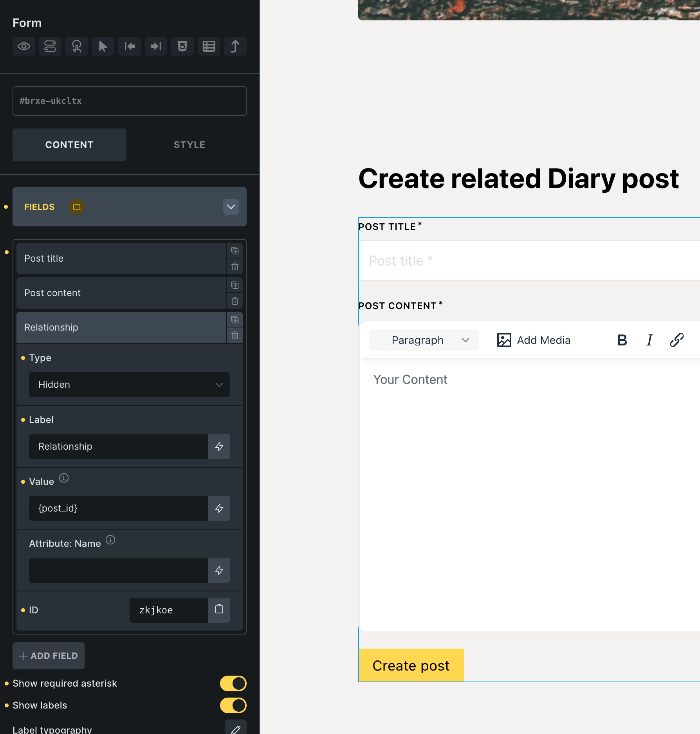
Task: Open the Type dropdown set to Hidden
Action: click(129, 385)
